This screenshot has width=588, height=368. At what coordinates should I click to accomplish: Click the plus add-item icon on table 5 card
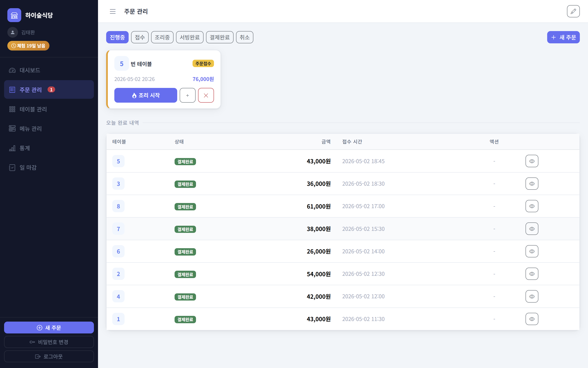point(188,95)
